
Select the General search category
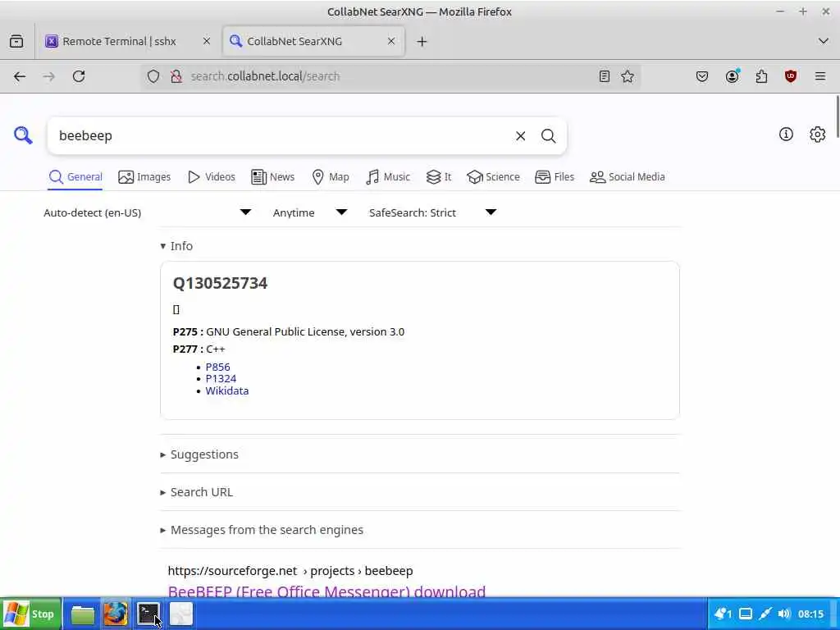pos(75,177)
